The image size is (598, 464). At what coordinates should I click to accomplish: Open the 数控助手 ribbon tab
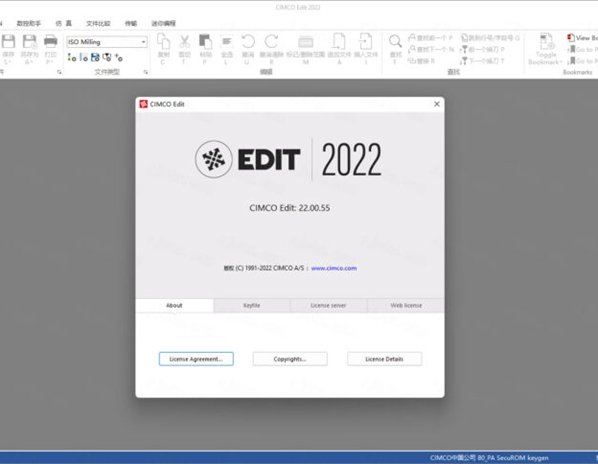click(x=29, y=23)
